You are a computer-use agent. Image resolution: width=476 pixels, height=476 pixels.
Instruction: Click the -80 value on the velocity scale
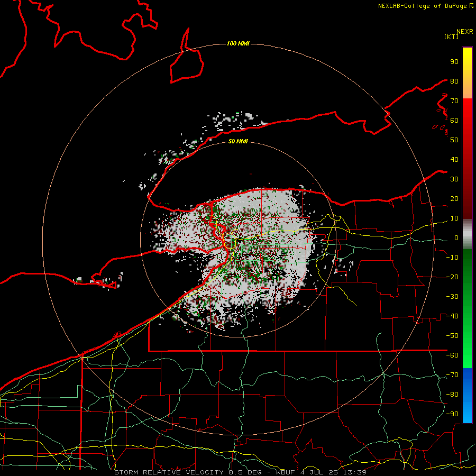[x=452, y=395]
